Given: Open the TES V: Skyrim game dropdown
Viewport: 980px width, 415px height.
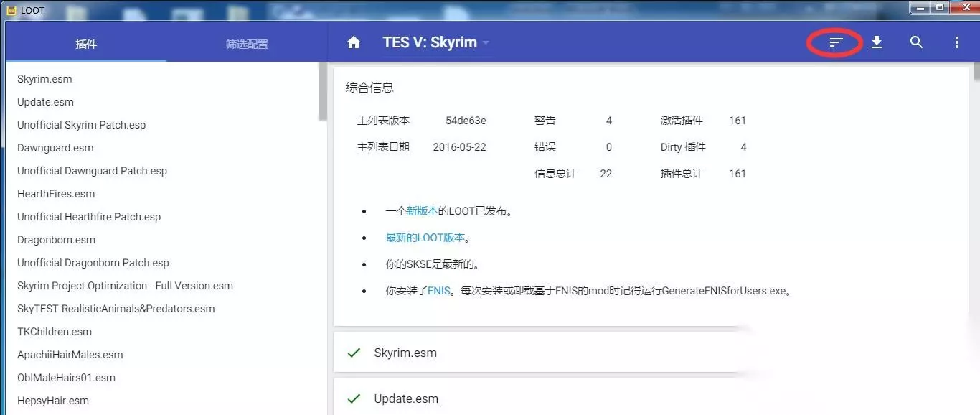Looking at the screenshot, I should 436,42.
